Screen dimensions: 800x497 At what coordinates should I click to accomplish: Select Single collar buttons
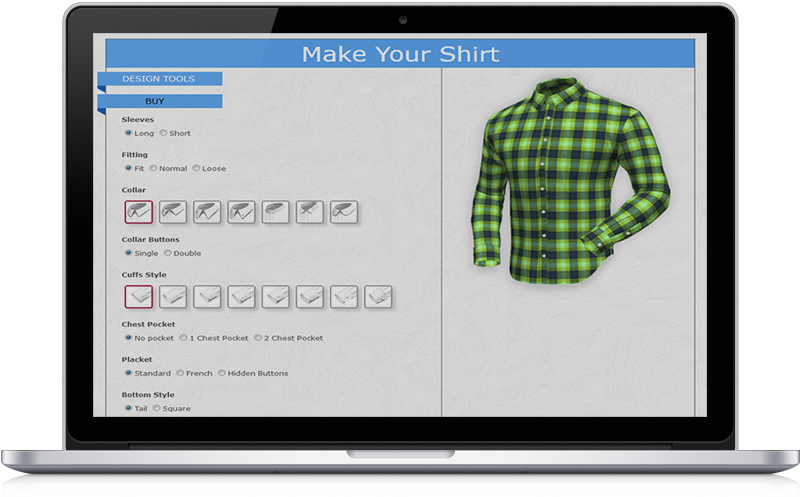[x=129, y=253]
